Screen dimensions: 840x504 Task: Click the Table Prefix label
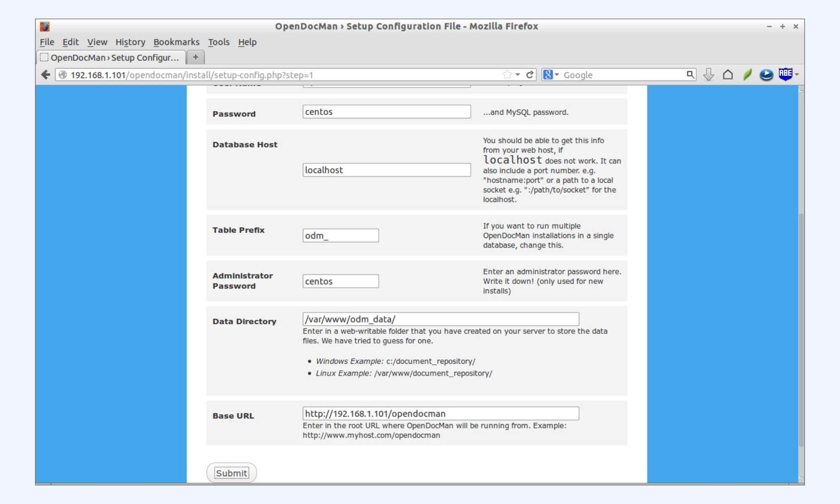point(239,230)
